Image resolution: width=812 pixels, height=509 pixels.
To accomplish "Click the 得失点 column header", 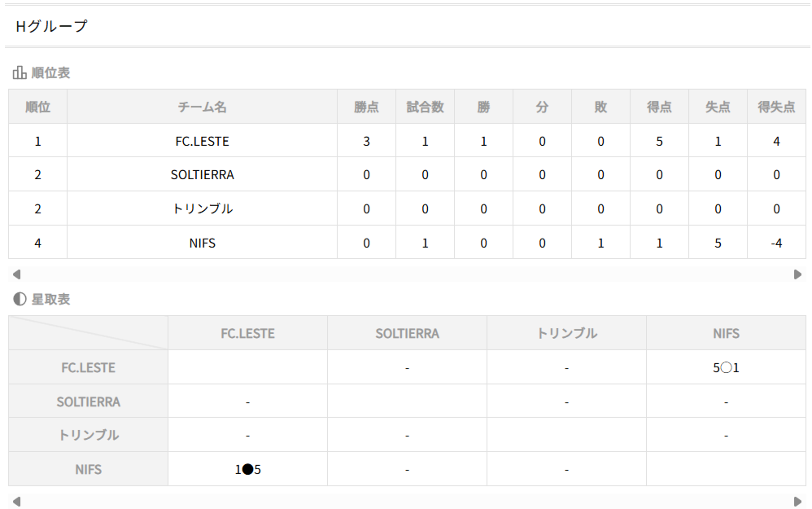I will pyautogui.click(x=776, y=108).
